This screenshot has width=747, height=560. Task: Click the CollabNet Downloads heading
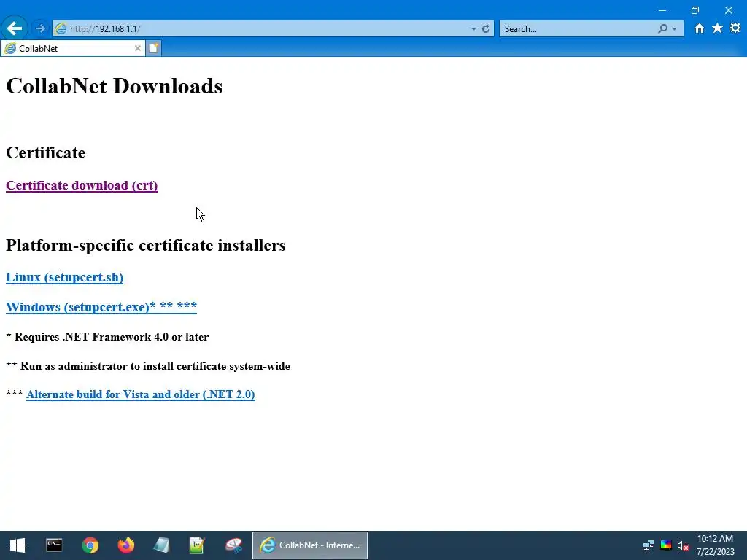pyautogui.click(x=115, y=86)
